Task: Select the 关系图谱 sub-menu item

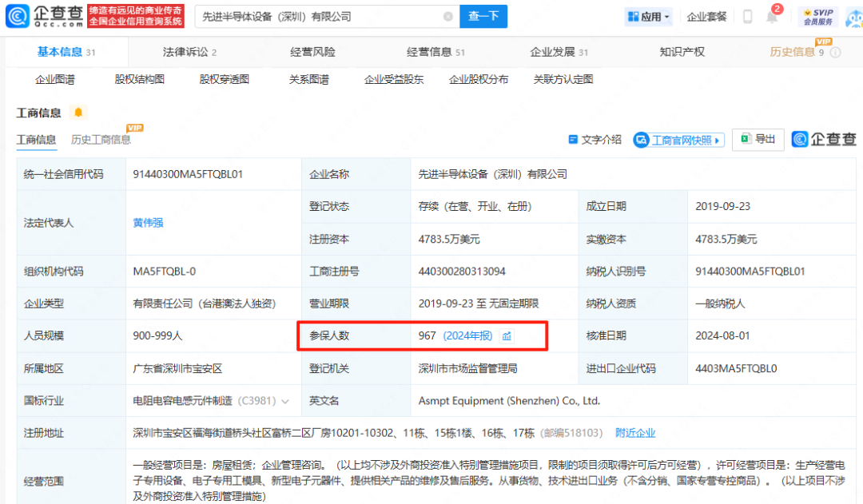Action: [x=308, y=79]
